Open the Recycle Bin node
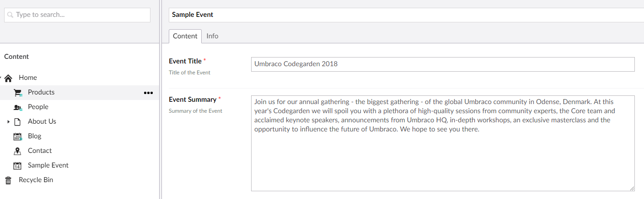Image resolution: width=644 pixels, height=199 pixels. pyautogui.click(x=36, y=180)
